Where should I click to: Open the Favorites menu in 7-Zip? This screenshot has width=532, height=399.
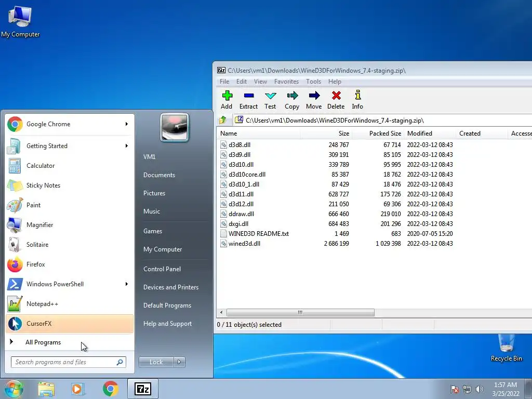click(x=286, y=82)
